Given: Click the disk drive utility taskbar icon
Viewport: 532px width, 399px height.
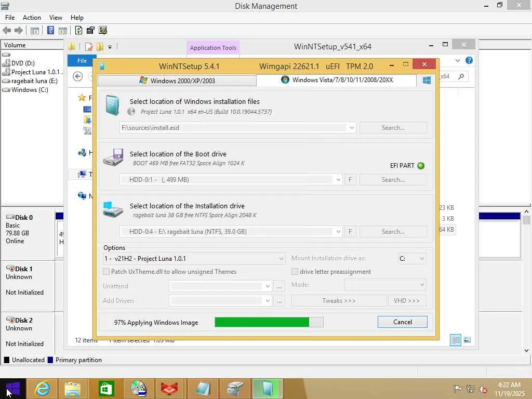Looking at the screenshot, I should click(x=235, y=389).
